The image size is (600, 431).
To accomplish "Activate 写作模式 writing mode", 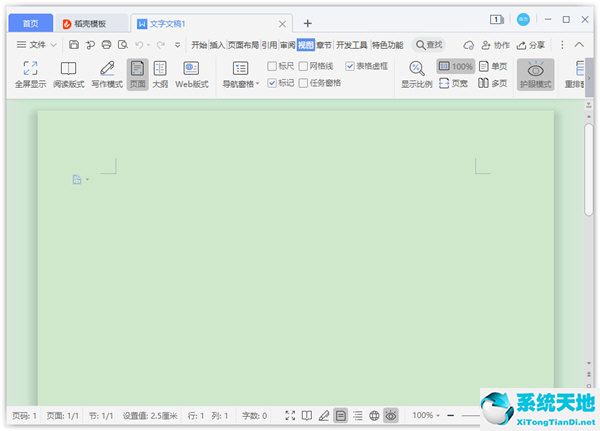I will point(107,75).
